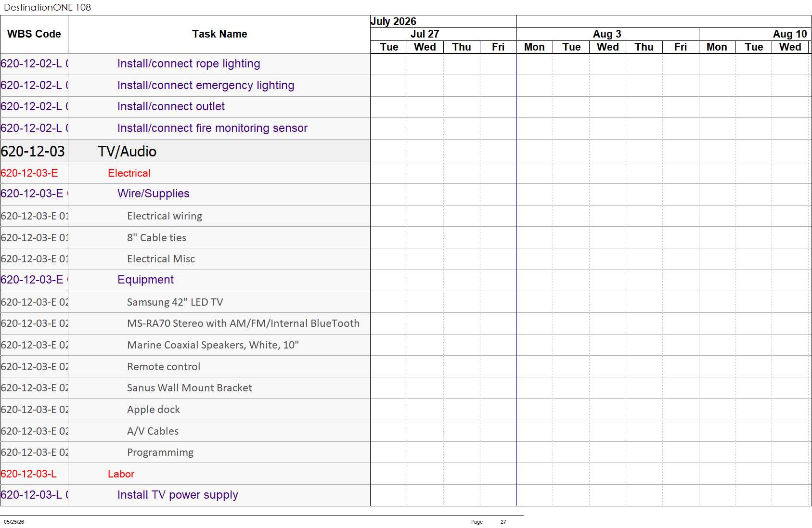
Task: Click the Aug 10 week header
Action: pyautogui.click(x=789, y=34)
